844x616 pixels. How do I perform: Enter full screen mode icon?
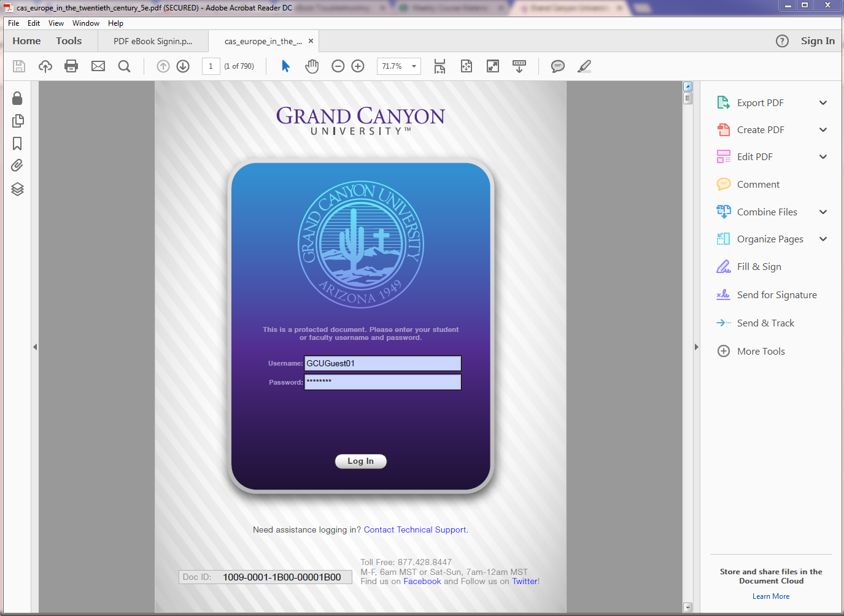click(x=493, y=66)
